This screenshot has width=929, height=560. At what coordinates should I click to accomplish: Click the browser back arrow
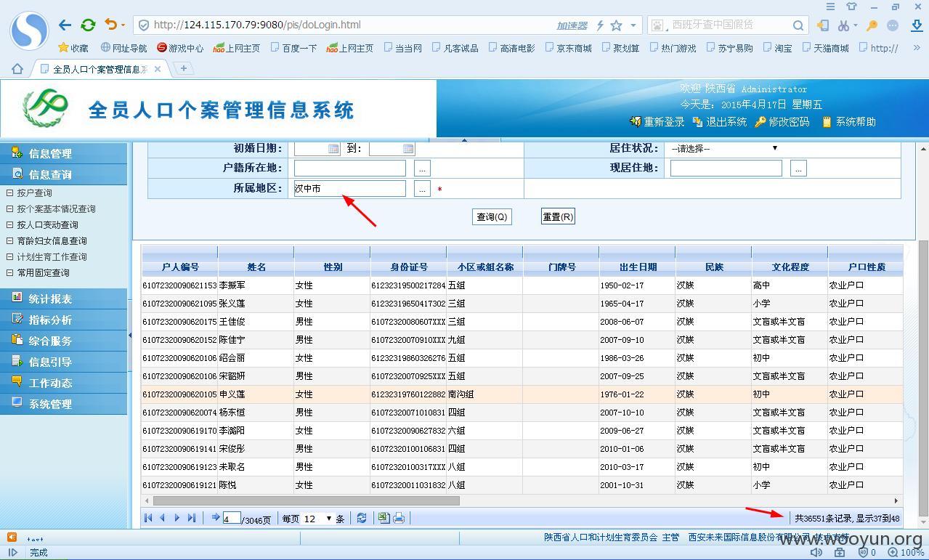[65, 25]
